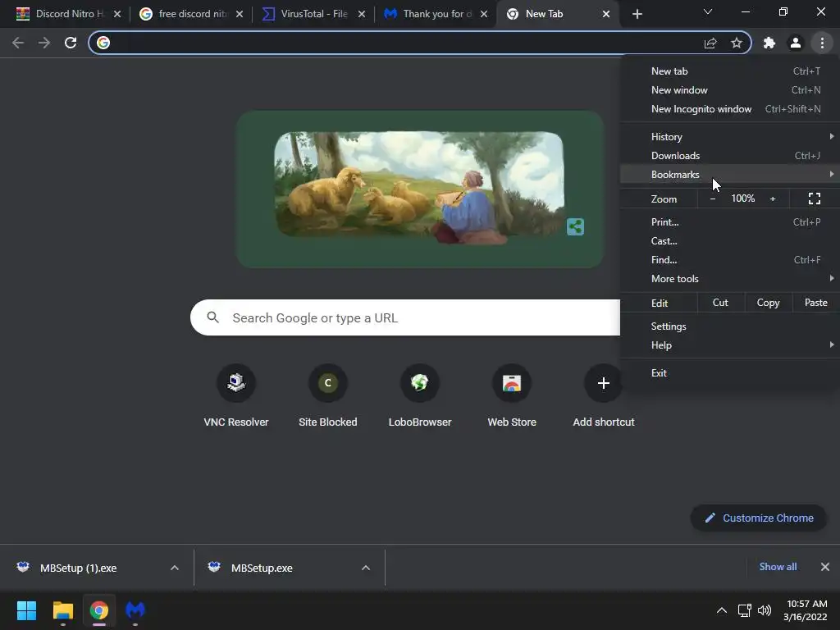Choose Print from the menu

coord(729,221)
